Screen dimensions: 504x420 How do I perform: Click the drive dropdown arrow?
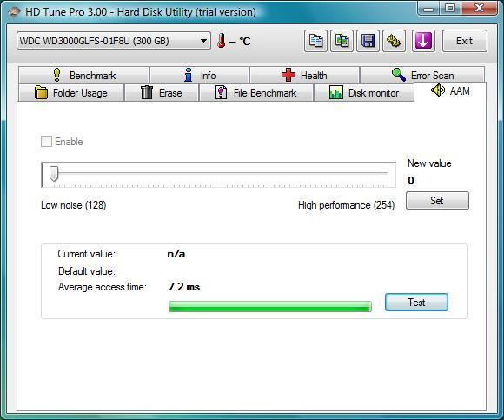pos(203,41)
